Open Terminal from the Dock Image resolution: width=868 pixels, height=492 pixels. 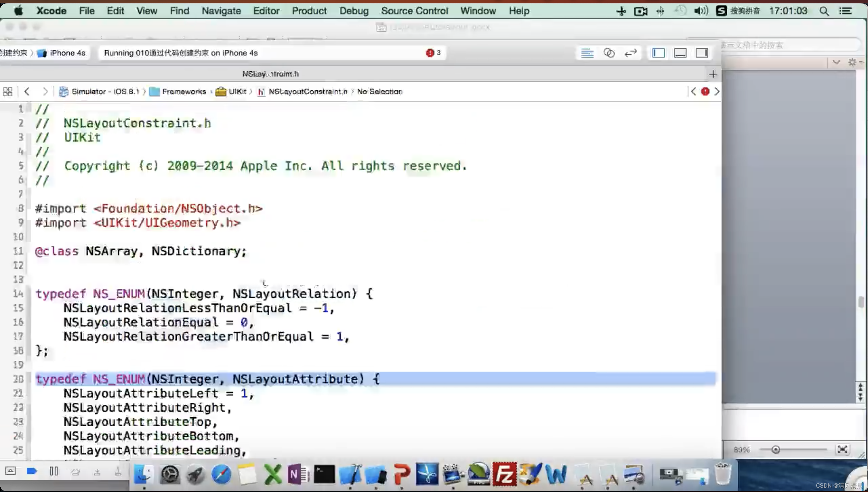click(x=324, y=474)
